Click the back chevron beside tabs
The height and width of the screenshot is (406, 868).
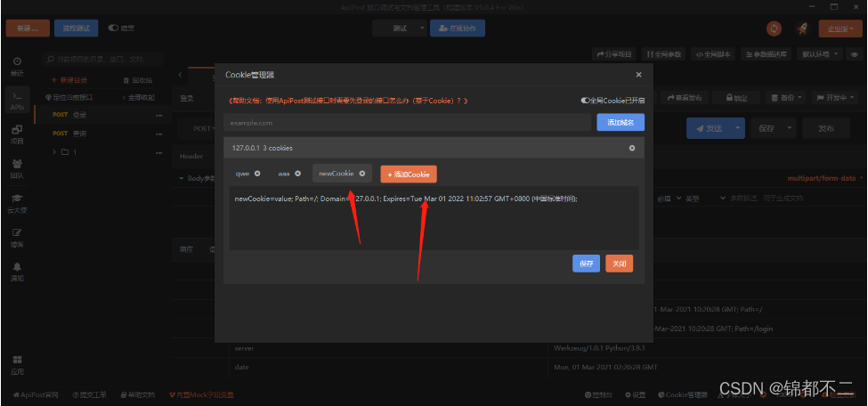tap(180, 74)
